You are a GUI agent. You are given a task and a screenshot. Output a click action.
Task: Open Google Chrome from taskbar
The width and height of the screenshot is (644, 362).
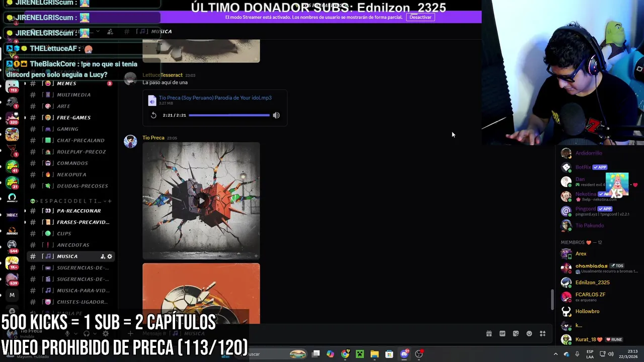[x=345, y=354]
